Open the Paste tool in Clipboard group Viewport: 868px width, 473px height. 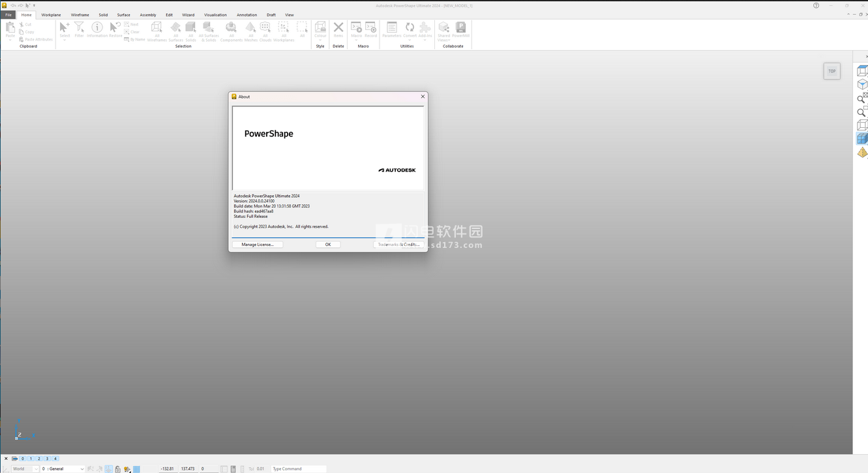10,31
